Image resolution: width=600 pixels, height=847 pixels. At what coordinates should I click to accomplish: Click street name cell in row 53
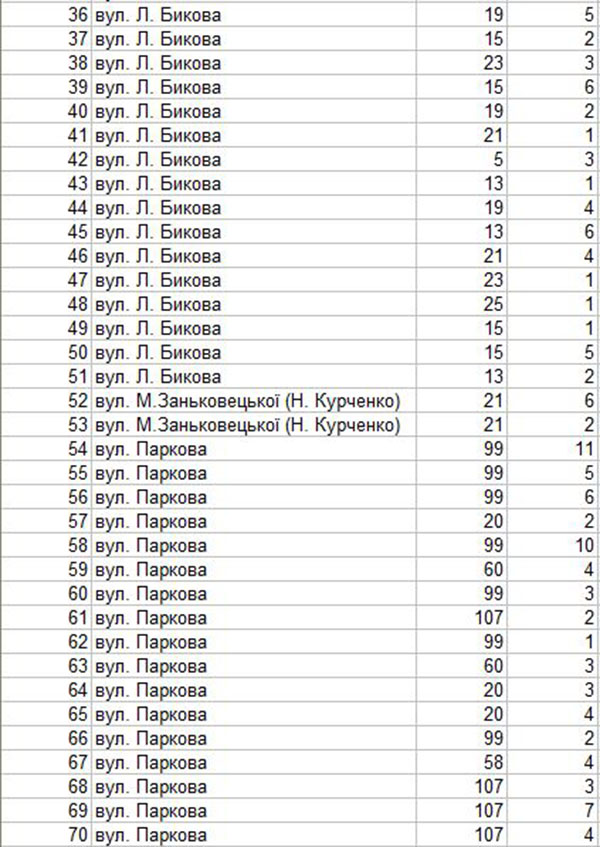[x=252, y=425]
